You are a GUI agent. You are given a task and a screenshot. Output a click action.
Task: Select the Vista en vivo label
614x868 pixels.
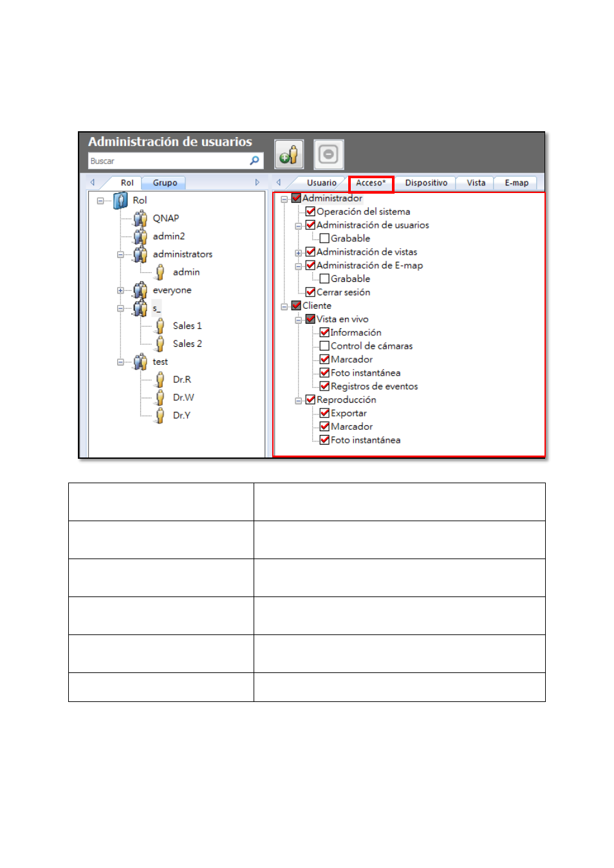[342, 319]
